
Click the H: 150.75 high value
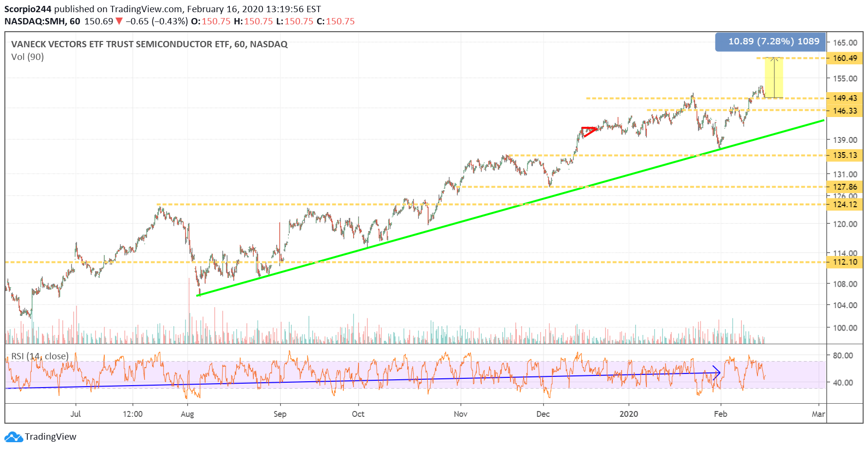click(x=253, y=21)
